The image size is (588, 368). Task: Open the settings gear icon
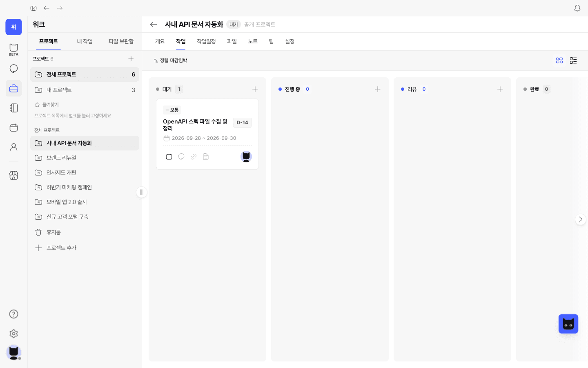click(13, 334)
